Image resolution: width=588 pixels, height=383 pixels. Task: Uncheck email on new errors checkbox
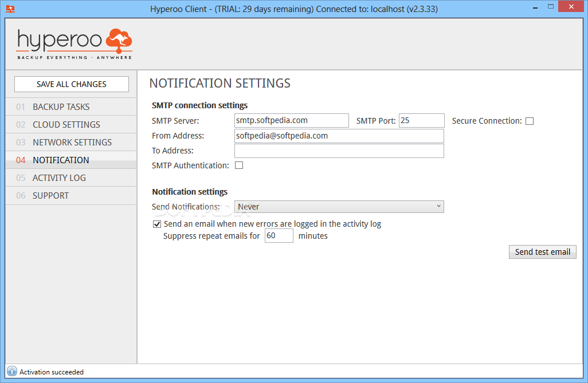(157, 224)
